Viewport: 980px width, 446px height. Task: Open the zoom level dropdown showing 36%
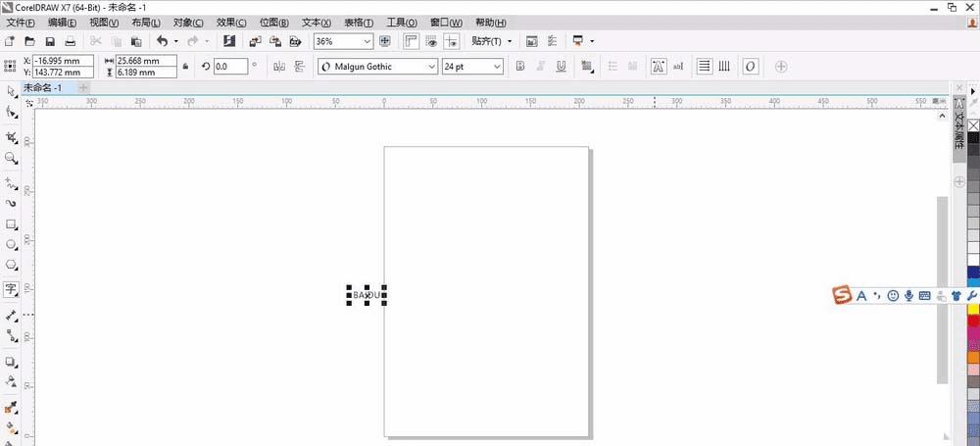coord(367,41)
